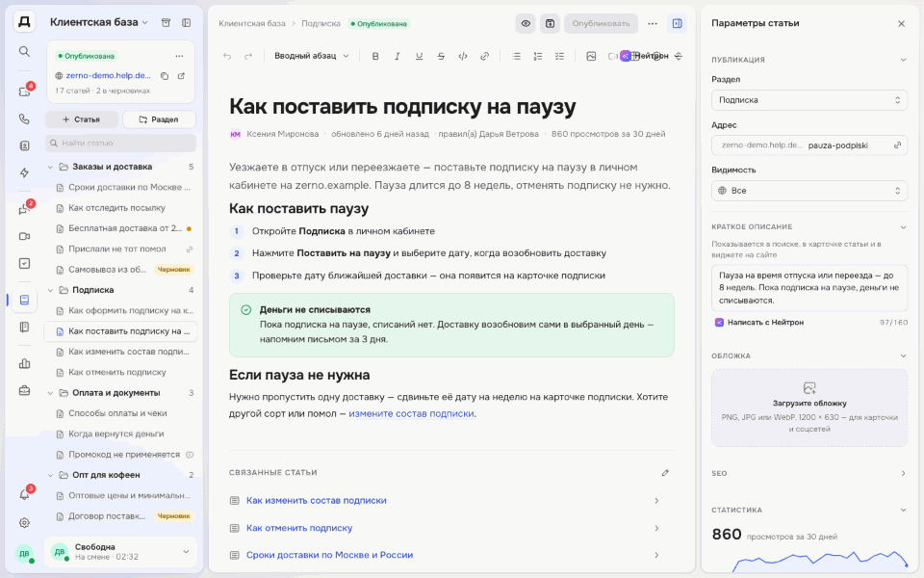Open the three-dot menu on Опубликована card
Viewport: 924px width, 578px height.
pos(179,56)
